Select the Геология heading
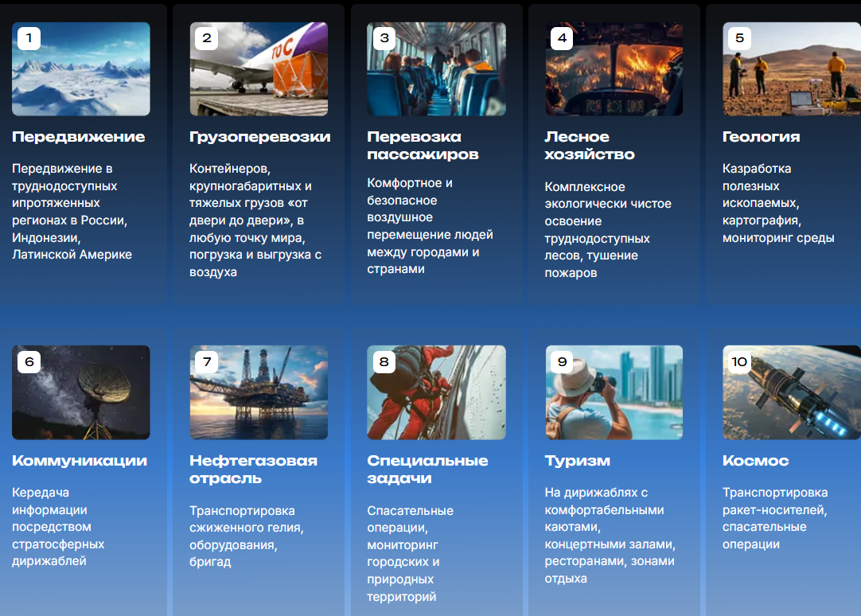The width and height of the screenshot is (861, 616). [x=761, y=137]
